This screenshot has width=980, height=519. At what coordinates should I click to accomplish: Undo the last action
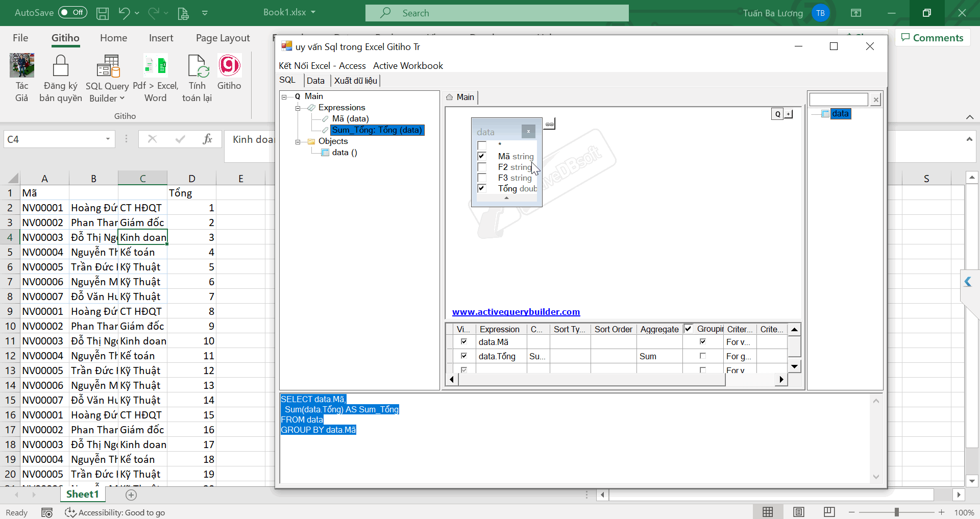tap(124, 13)
